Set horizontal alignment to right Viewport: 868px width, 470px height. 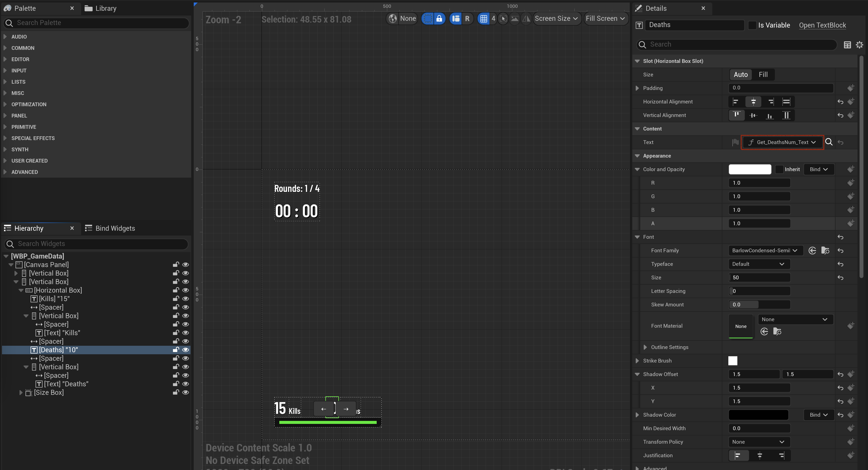pyautogui.click(x=771, y=101)
